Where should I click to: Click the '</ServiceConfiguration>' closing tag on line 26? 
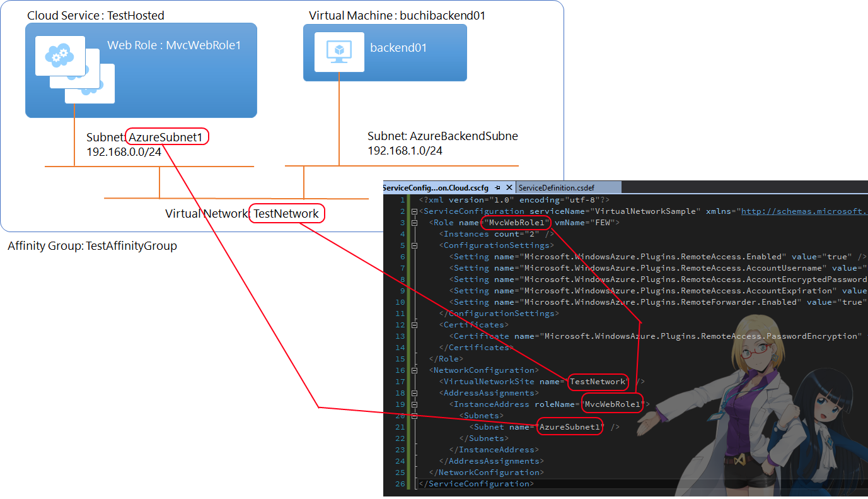[476, 484]
